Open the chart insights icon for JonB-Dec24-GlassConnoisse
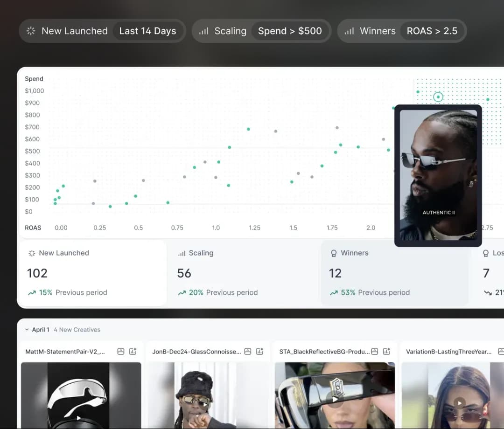 point(260,351)
